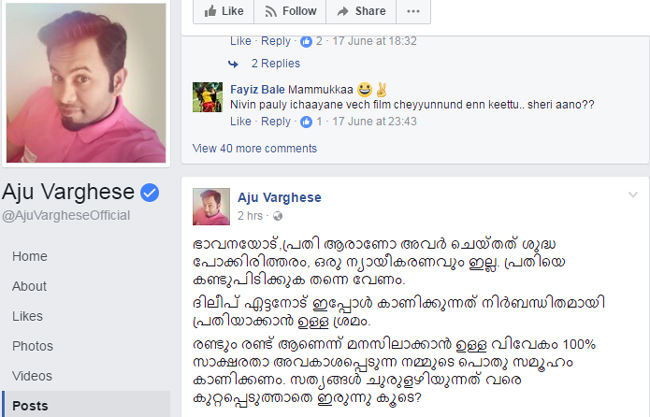Viewport: 650px width, 417px height.
Task: Go to the About page section
Action: point(29,286)
